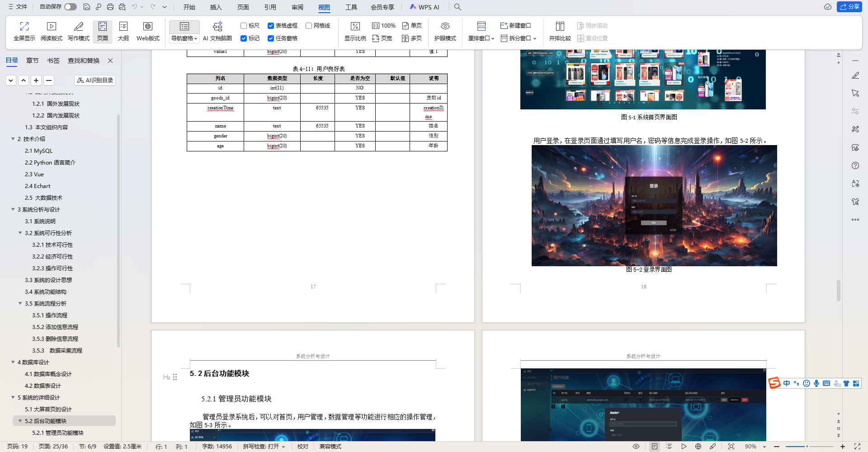This screenshot has height=452, width=868.
Task: Enable 护眼模式 eye-protection mode
Action: pos(445,31)
